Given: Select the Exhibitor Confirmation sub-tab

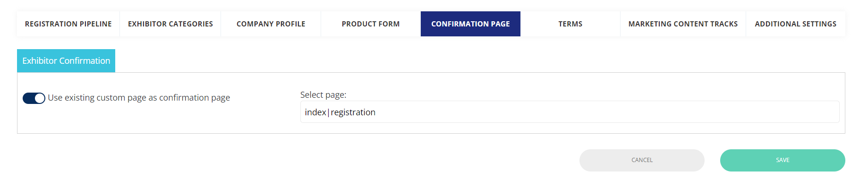Looking at the screenshot, I should point(66,60).
